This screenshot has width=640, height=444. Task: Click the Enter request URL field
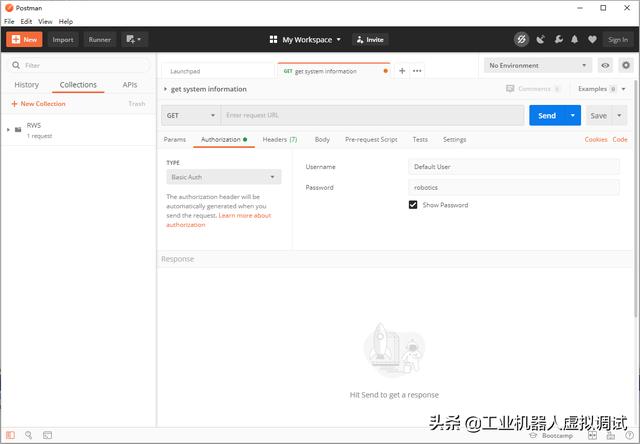tap(372, 115)
